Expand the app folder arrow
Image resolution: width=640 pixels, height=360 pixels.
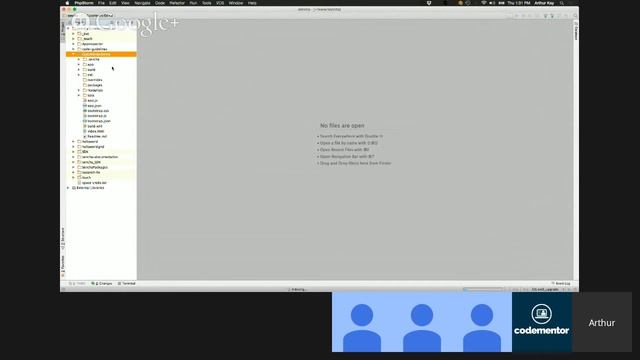79,64
